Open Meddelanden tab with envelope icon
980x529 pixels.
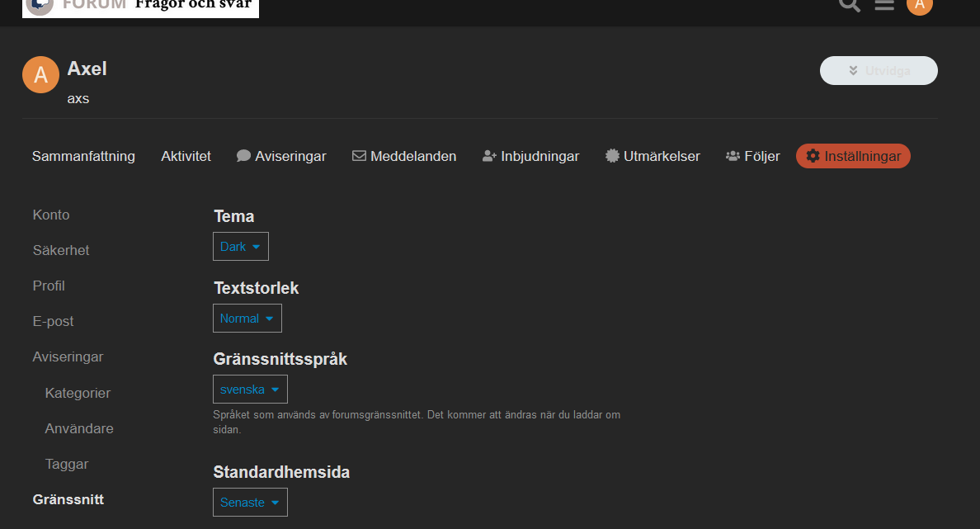point(404,156)
